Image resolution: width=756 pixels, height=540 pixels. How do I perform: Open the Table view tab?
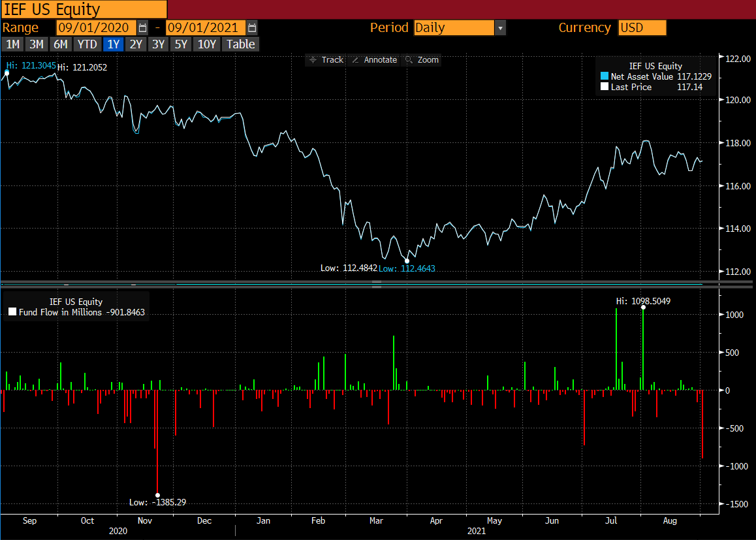(x=241, y=44)
